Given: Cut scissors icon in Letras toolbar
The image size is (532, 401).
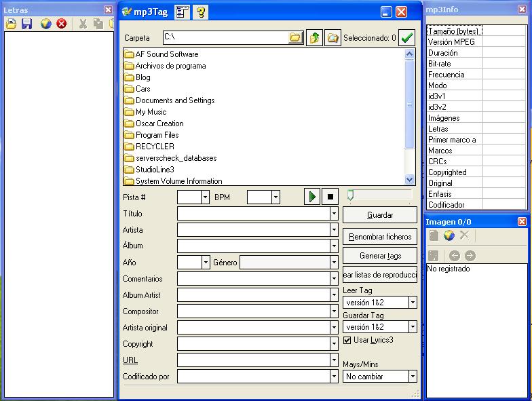Looking at the screenshot, I should click(x=83, y=24).
